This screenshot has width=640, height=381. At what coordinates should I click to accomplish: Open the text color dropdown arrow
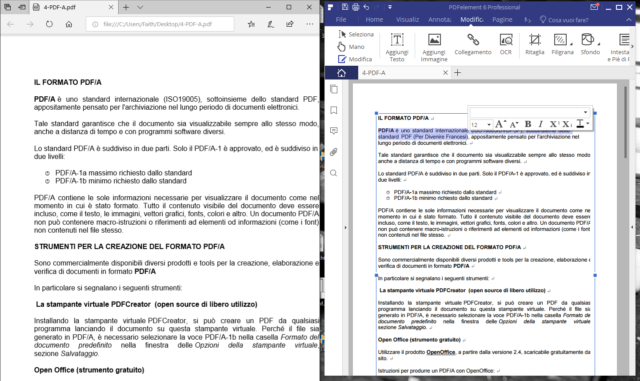(x=588, y=124)
